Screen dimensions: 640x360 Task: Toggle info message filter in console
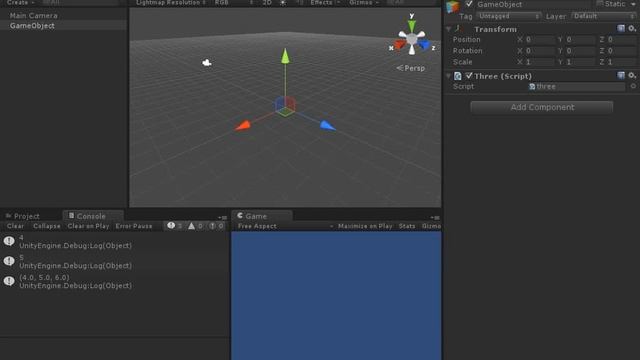pos(175,226)
